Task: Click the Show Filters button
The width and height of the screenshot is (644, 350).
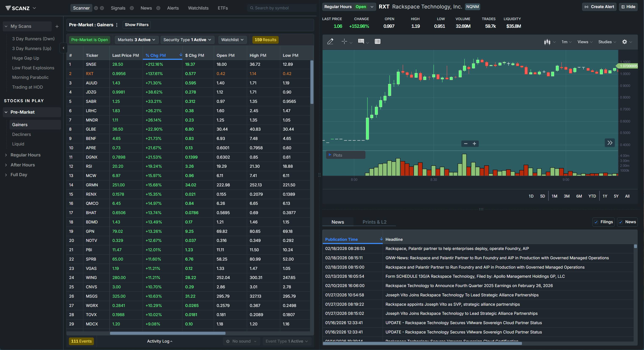Action: pyautogui.click(x=136, y=25)
